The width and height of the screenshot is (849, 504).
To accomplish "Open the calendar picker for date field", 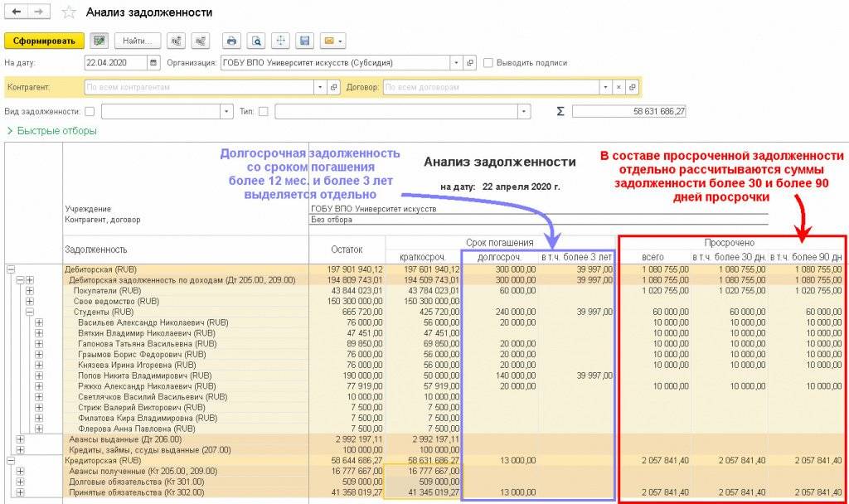I will click(x=153, y=62).
